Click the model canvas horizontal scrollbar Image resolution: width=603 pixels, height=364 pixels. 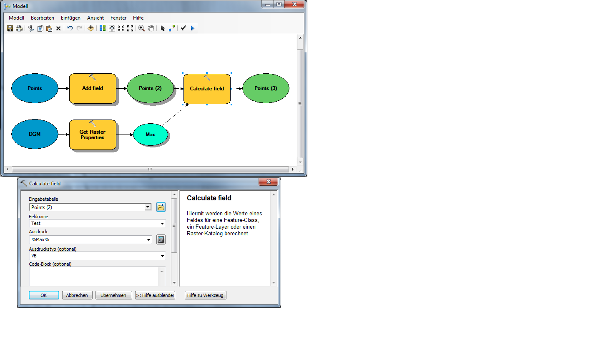coord(150,169)
